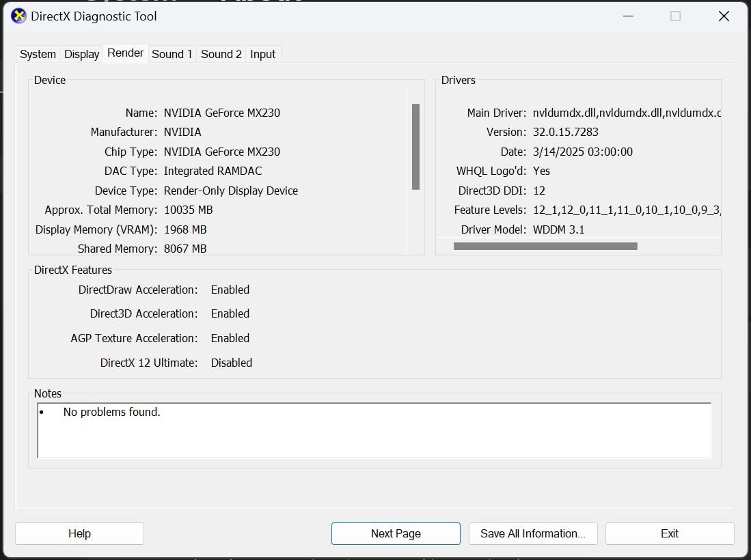
Task: Open the Sound 1 tab
Action: 172,54
